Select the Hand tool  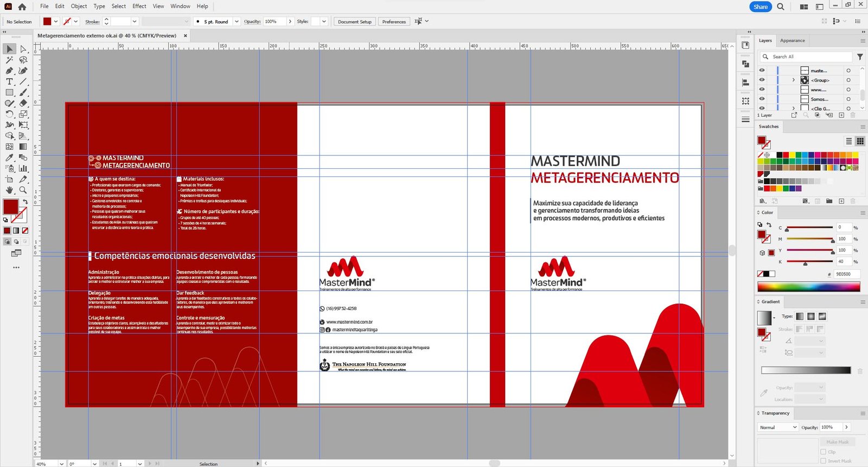pyautogui.click(x=9, y=190)
